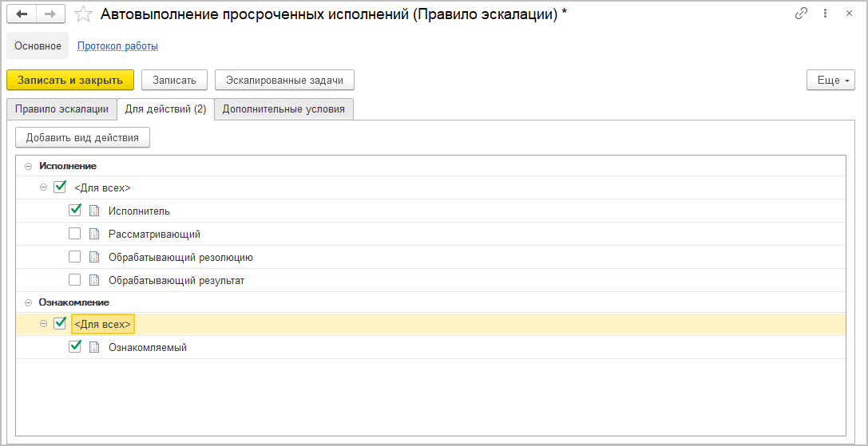Screen dimensions: 868x446
Task: Enable the Рассматривающий checkbox
Action: [75, 234]
